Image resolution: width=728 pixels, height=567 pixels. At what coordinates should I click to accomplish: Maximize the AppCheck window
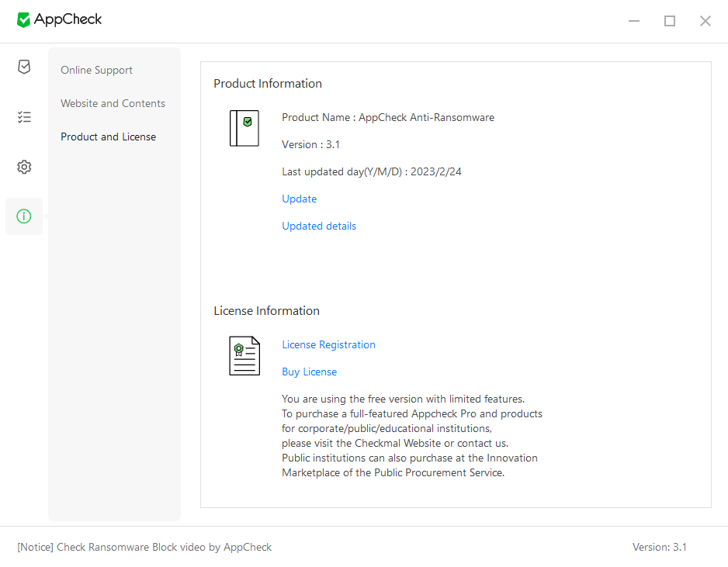(x=670, y=21)
